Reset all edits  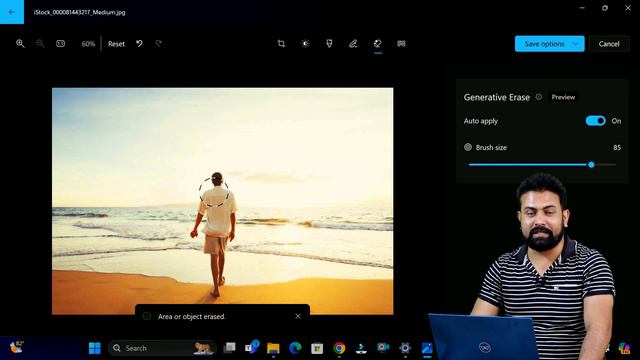pos(116,44)
